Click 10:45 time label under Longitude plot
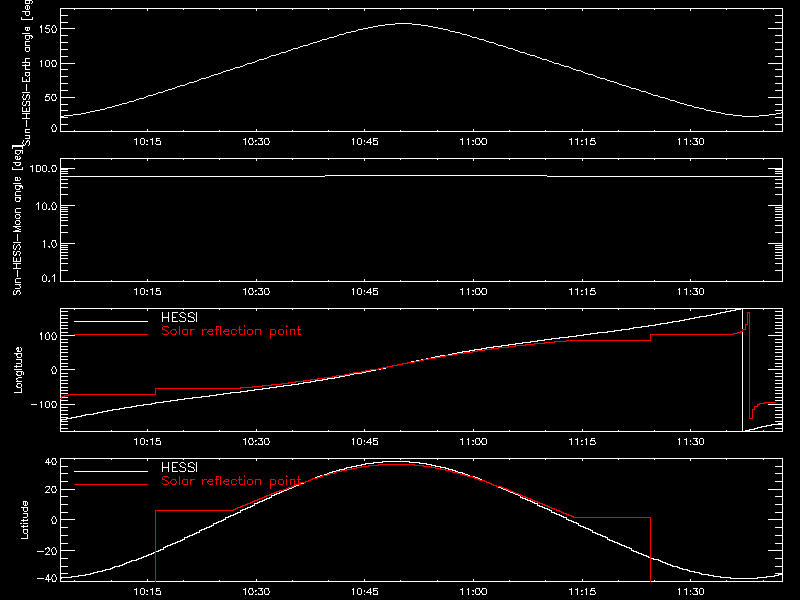 [x=365, y=442]
